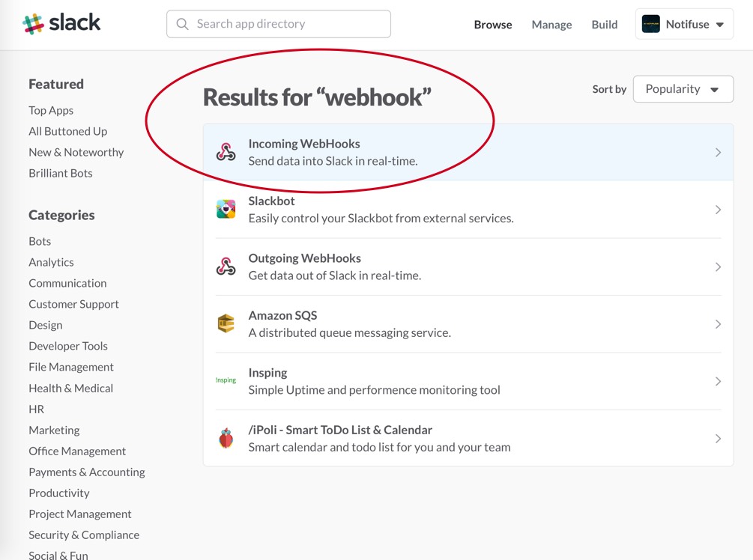Viewport: 753px width, 560px height.
Task: Open the Health & Medical category
Action: click(x=70, y=389)
